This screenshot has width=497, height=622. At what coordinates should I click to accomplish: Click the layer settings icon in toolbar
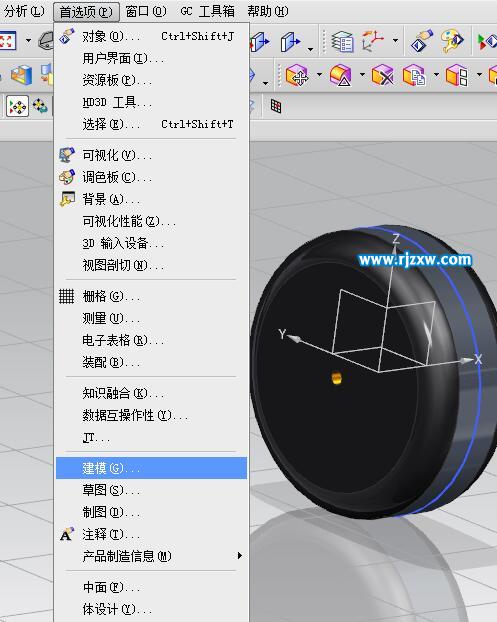pyautogui.click(x=342, y=41)
